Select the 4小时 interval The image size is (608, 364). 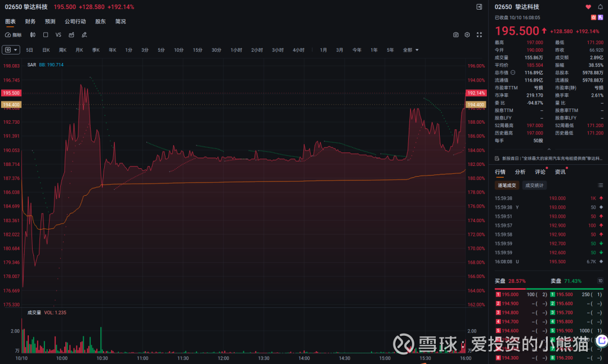click(x=298, y=50)
